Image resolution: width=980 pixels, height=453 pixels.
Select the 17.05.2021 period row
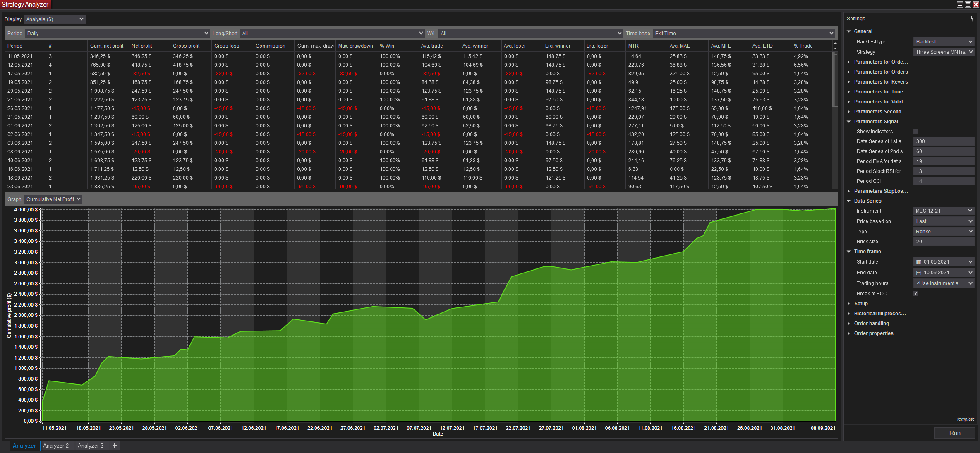[418, 73]
